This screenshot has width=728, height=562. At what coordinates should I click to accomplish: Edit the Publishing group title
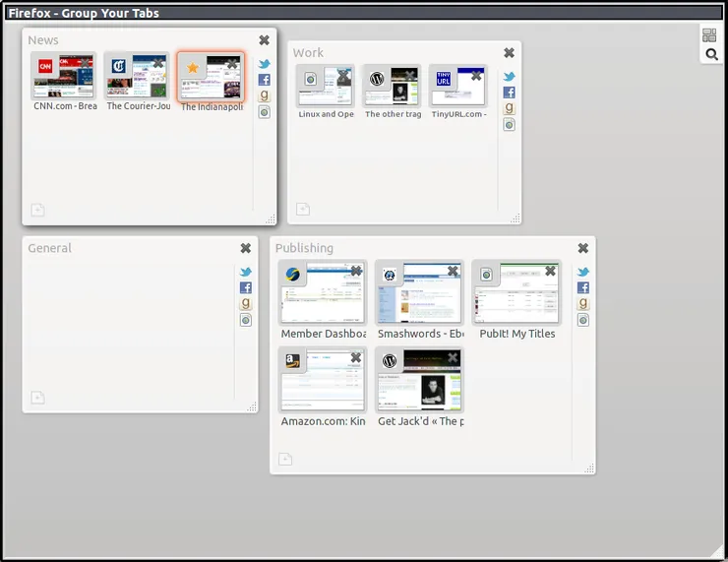click(304, 248)
